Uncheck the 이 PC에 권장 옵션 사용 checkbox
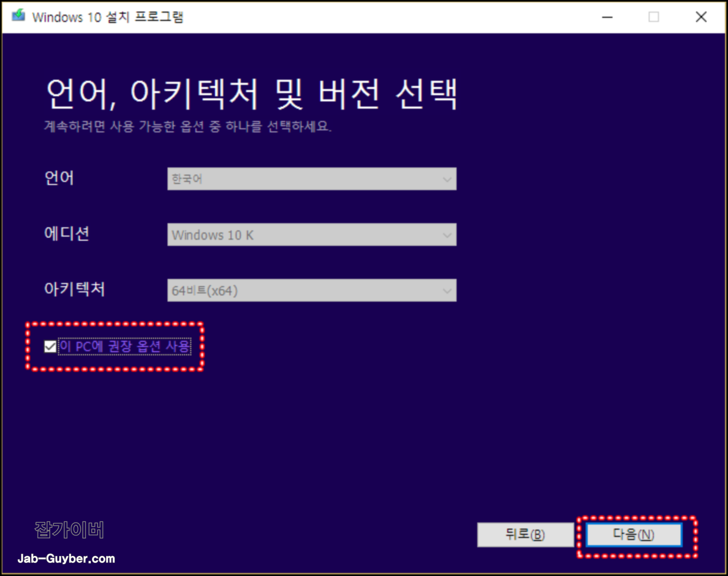Image resolution: width=728 pixels, height=576 pixels. pos(50,346)
